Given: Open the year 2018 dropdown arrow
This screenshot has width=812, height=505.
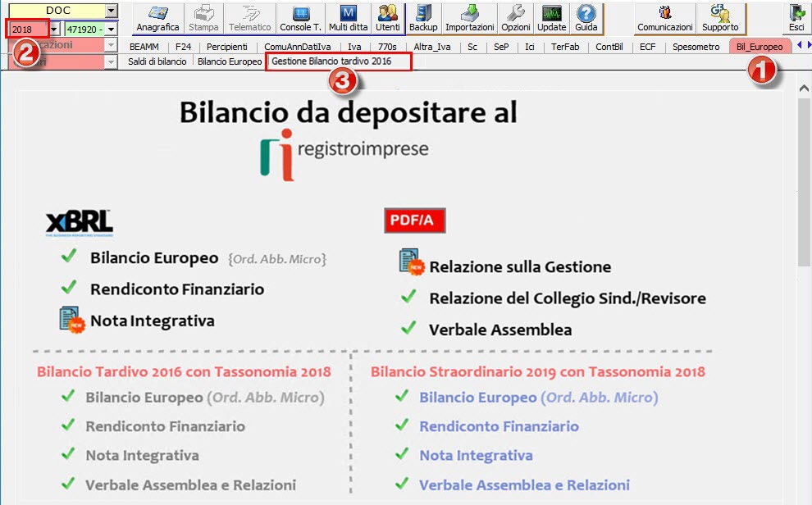Looking at the screenshot, I should pyautogui.click(x=54, y=30).
